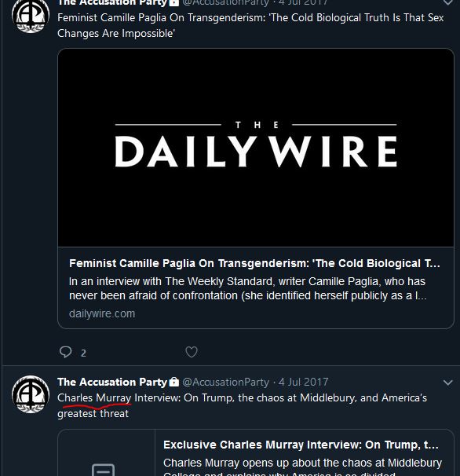Like the Camille Paglia tweet with heart icon
460x476 pixels.
[x=192, y=352]
